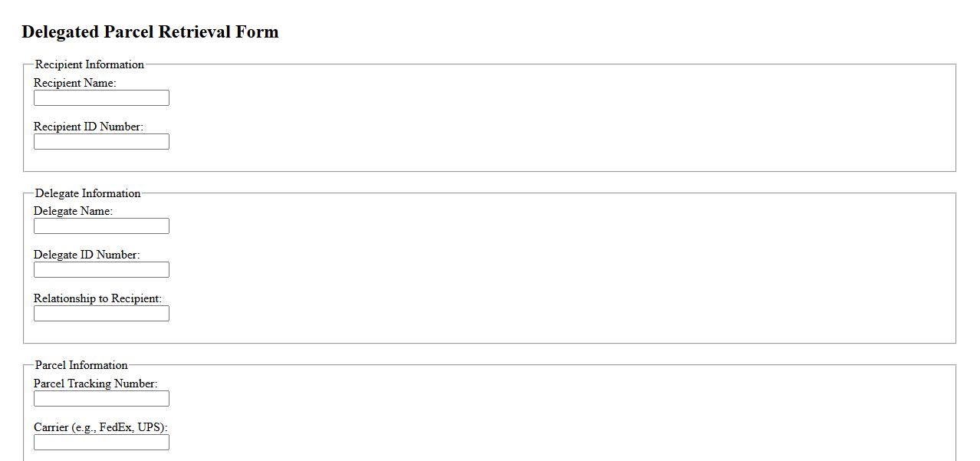The width and height of the screenshot is (980, 461).
Task: Click the "Delegate Name:" label text
Action: coord(73,211)
